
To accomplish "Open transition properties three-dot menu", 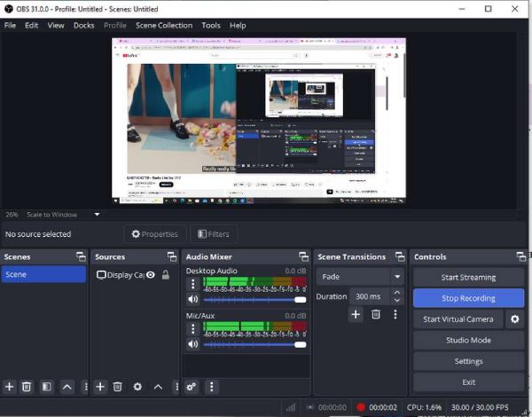I will 395,314.
